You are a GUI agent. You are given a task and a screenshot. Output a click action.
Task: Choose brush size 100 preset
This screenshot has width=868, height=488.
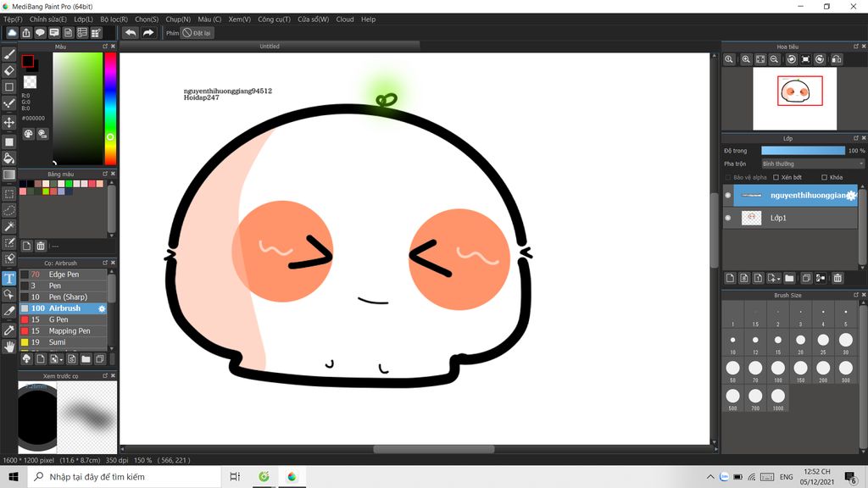tap(778, 370)
